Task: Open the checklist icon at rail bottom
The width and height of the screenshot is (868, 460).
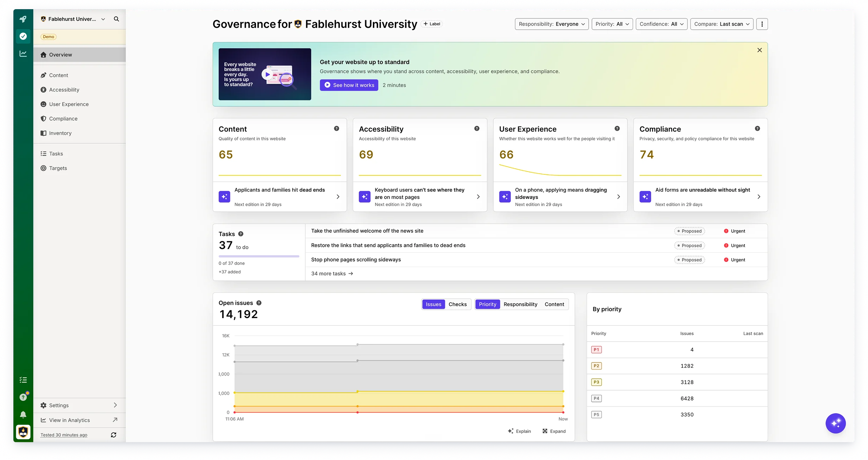Action: 23,380
